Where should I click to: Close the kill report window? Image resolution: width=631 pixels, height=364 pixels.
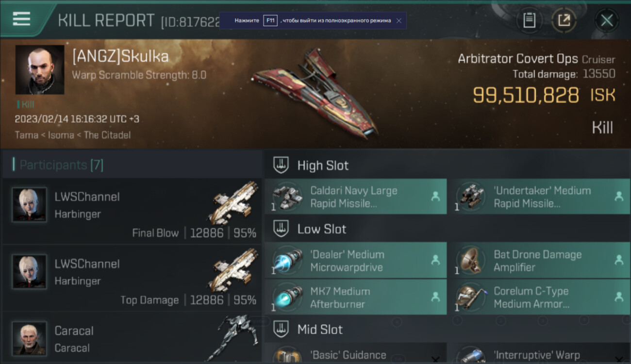coord(607,20)
